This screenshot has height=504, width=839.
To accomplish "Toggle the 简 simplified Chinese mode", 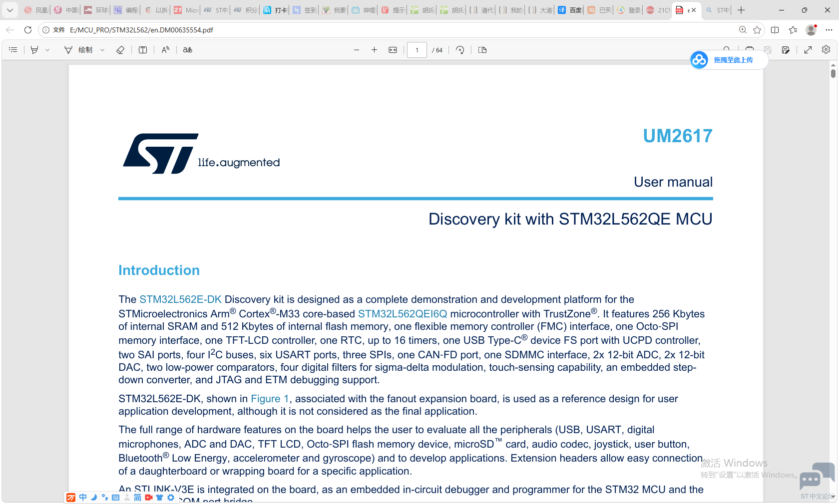I will pos(137,498).
